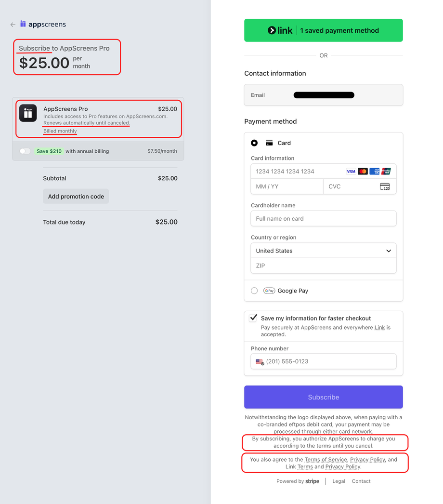This screenshot has width=443, height=504.
Task: Click the Visa card brand icon
Action: (351, 171)
